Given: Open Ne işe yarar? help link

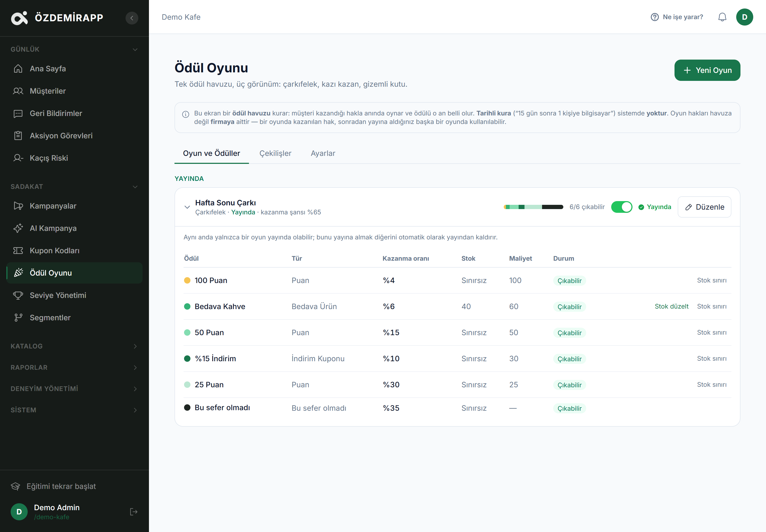Looking at the screenshot, I should click(x=677, y=17).
